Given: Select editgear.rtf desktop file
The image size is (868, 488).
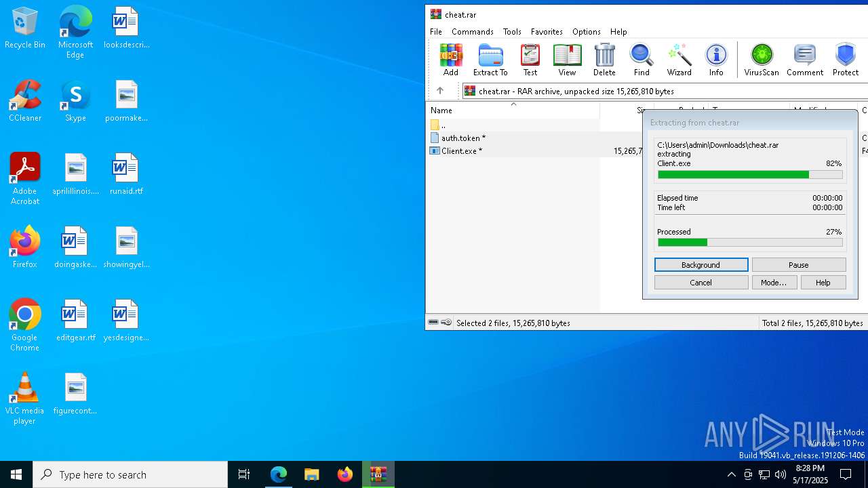Looking at the screenshot, I should (75, 321).
